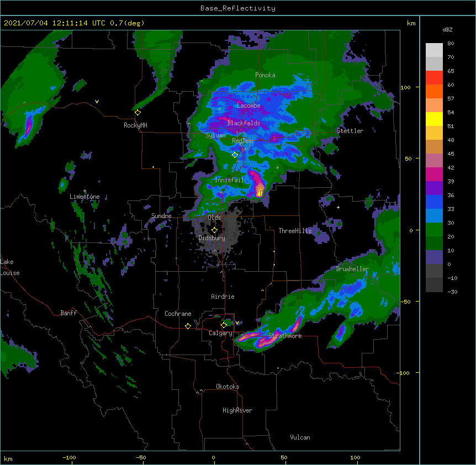
Task: Click the Didsbury town label
Action: (211, 238)
